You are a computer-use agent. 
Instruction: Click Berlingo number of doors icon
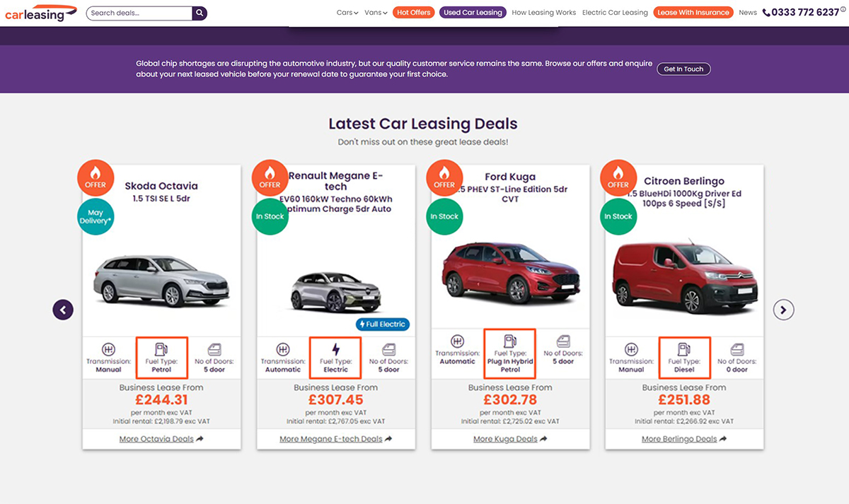click(x=737, y=349)
